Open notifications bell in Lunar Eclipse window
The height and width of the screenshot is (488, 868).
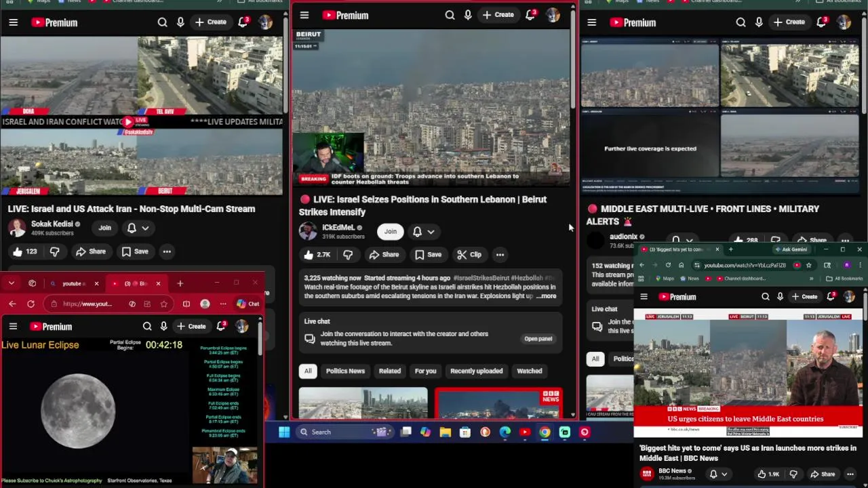(x=221, y=326)
